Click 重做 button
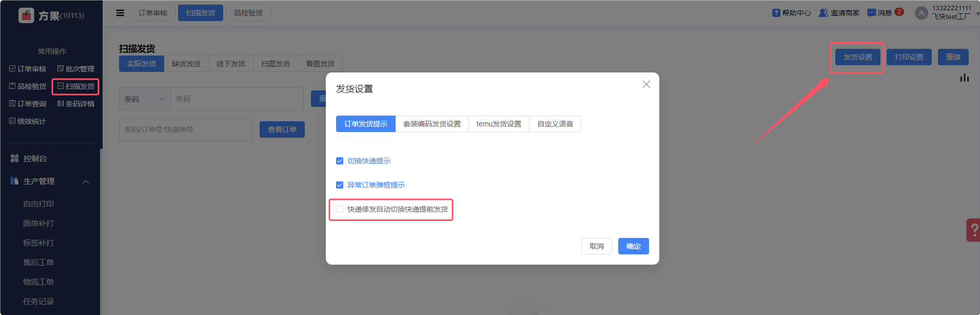Image resolution: width=980 pixels, height=315 pixels. click(953, 57)
